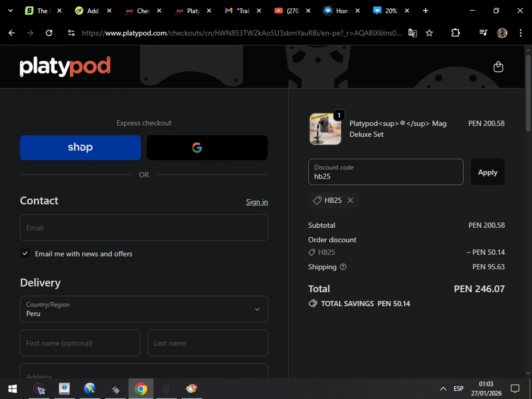This screenshot has height=399, width=532.
Task: Switch to the Add tab
Action: 88,11
